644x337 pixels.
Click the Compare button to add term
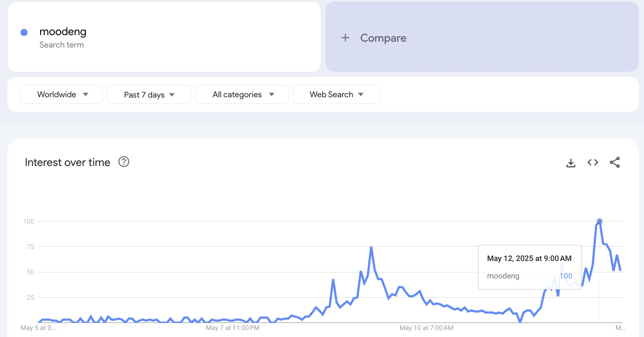pyautogui.click(x=383, y=38)
